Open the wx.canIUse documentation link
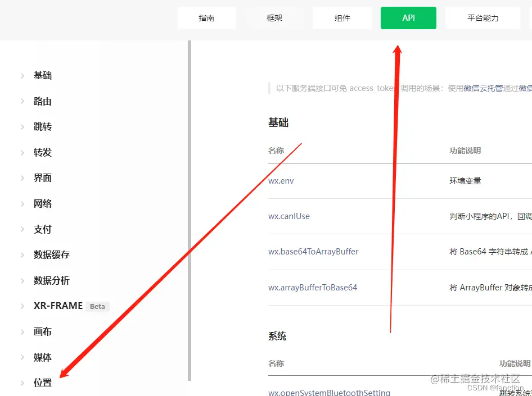 coord(289,216)
